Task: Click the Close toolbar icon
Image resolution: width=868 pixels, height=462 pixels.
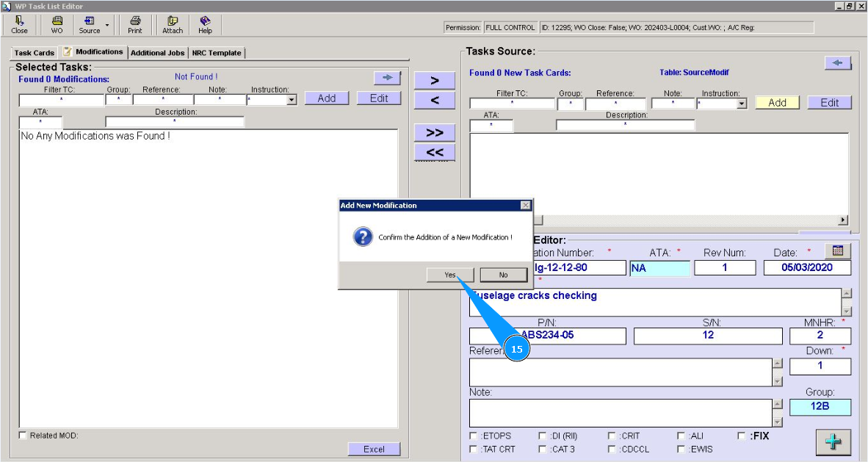Action: click(x=19, y=25)
